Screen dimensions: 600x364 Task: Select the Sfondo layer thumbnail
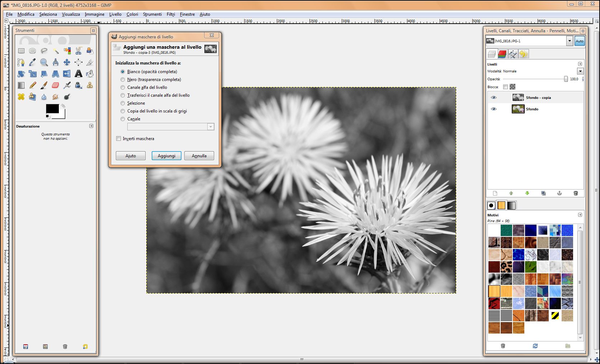[x=518, y=109]
